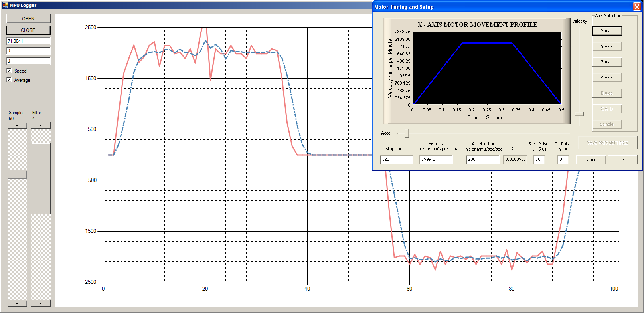Click the Filter scrollbar up arrow

[41, 125]
